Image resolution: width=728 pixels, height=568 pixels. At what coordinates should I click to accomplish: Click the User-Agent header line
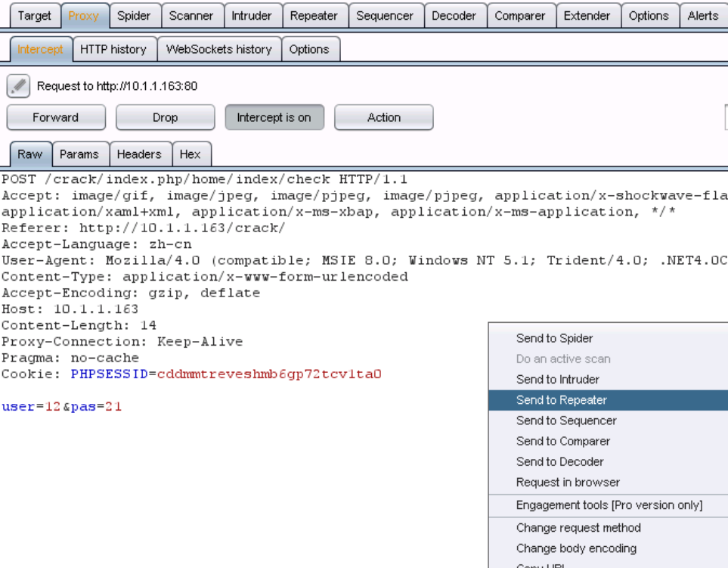[364, 260]
